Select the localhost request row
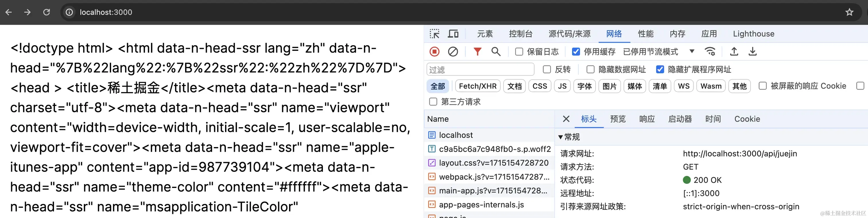 pyautogui.click(x=489, y=135)
